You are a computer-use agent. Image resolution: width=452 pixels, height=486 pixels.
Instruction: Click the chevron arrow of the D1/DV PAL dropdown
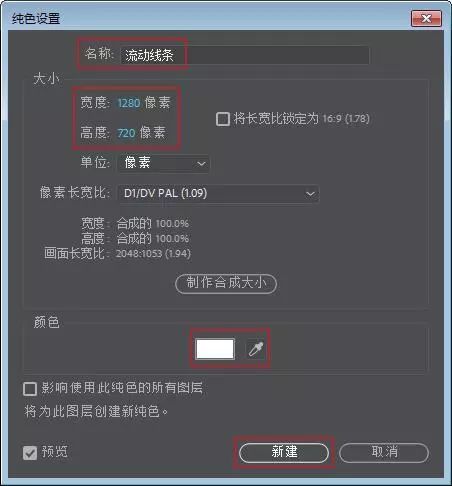(x=310, y=194)
